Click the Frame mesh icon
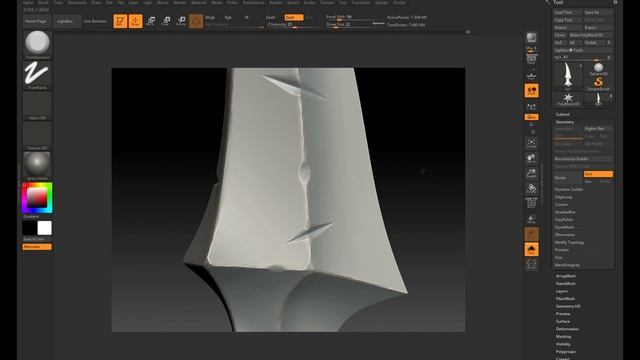 click(531, 143)
